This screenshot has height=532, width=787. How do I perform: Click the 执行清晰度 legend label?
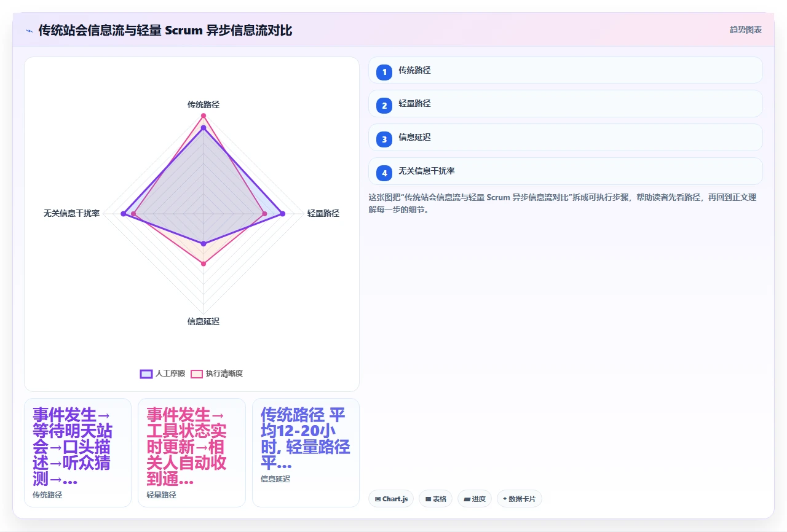click(x=224, y=374)
